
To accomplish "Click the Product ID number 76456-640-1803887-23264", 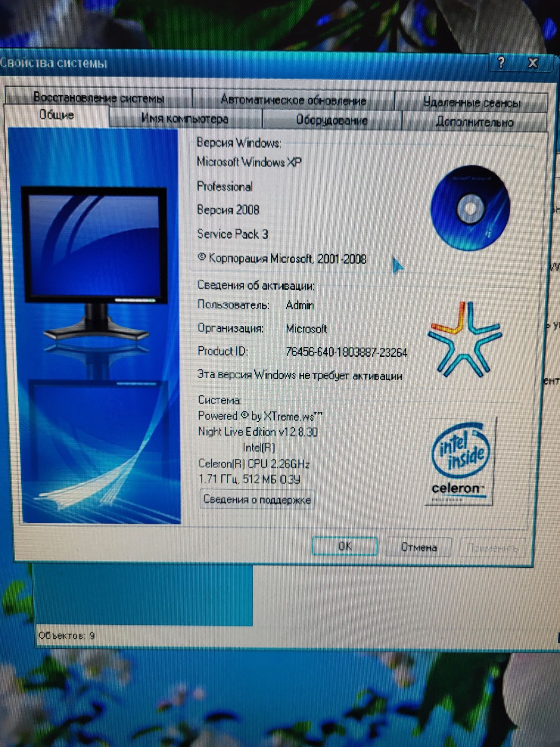I will coord(346,352).
